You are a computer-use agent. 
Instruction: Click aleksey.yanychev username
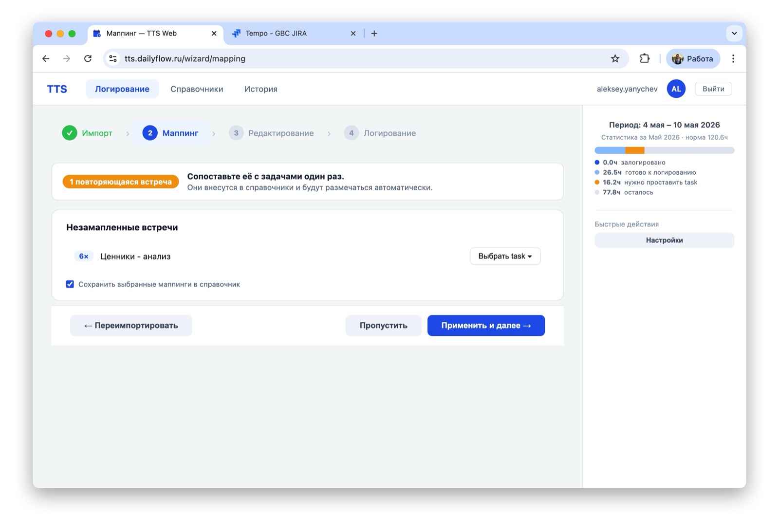[x=627, y=89]
